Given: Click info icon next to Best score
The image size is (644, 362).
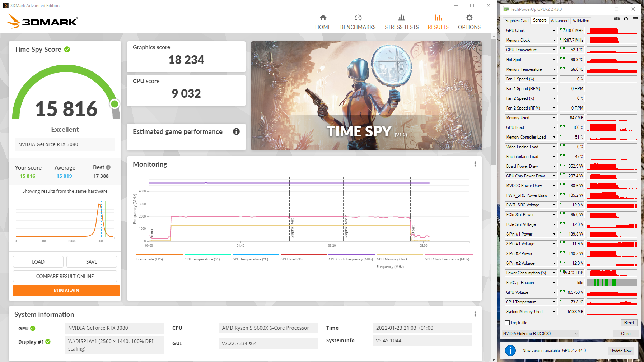Looking at the screenshot, I should click(108, 167).
